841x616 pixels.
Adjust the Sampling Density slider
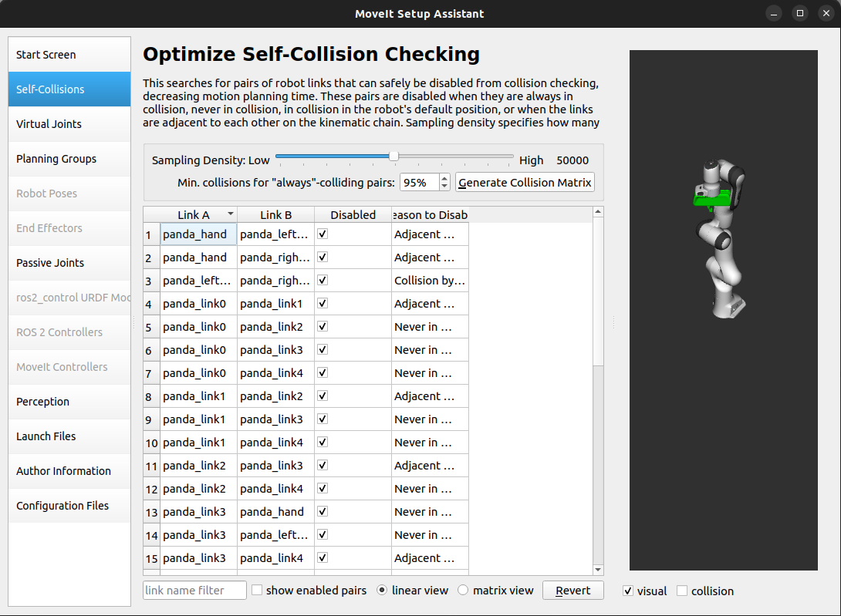tap(393, 156)
